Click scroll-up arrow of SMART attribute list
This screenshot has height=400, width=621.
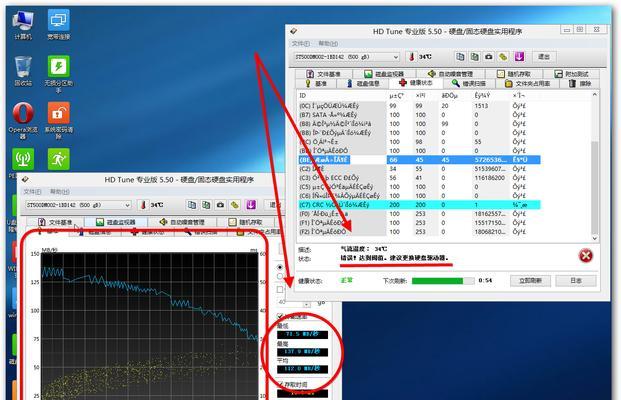pos(594,95)
